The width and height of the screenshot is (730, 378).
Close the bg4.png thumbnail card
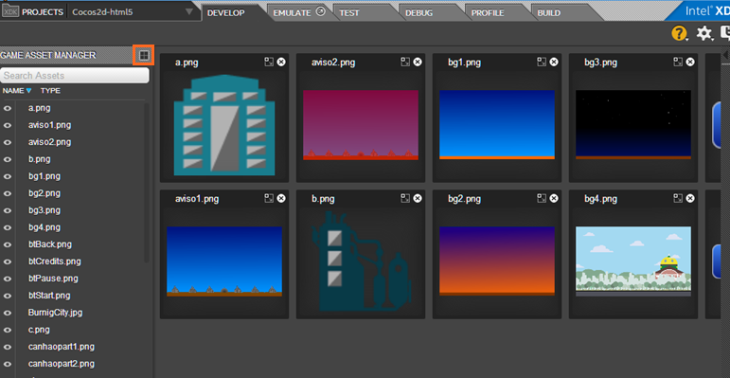[x=690, y=198]
